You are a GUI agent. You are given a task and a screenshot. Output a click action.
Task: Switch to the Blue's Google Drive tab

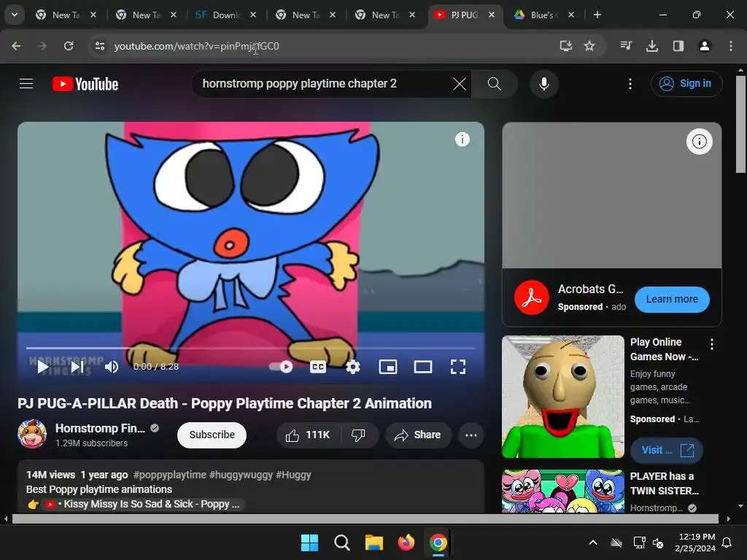(543, 15)
